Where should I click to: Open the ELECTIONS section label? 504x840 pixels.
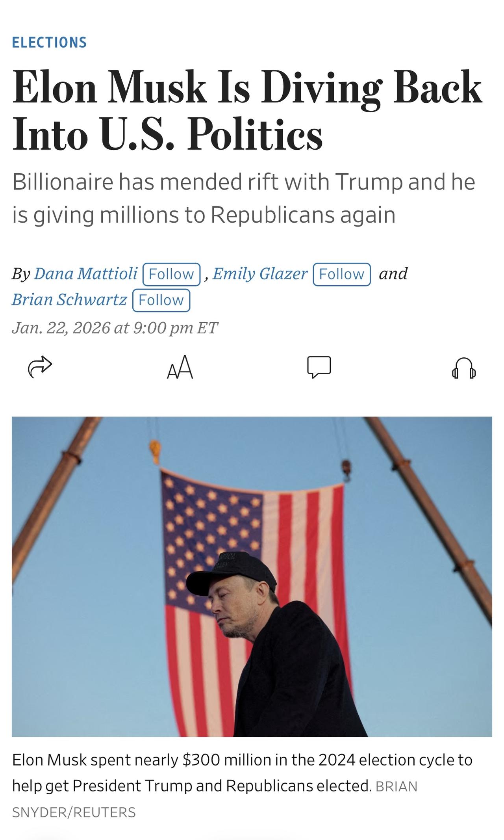49,43
